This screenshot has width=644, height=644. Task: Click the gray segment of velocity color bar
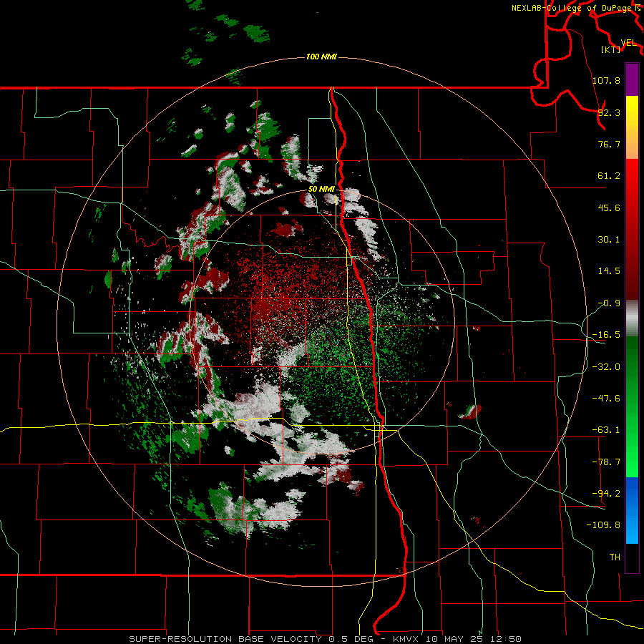(x=632, y=318)
